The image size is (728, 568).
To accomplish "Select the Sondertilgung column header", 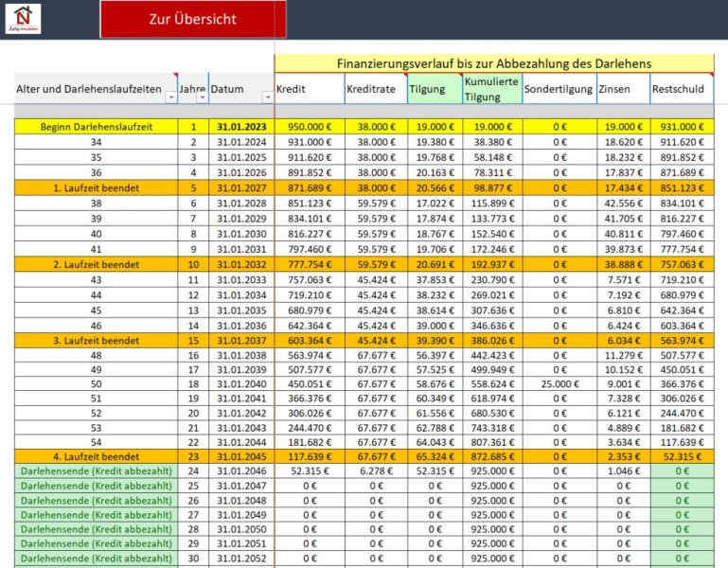I will click(x=559, y=89).
